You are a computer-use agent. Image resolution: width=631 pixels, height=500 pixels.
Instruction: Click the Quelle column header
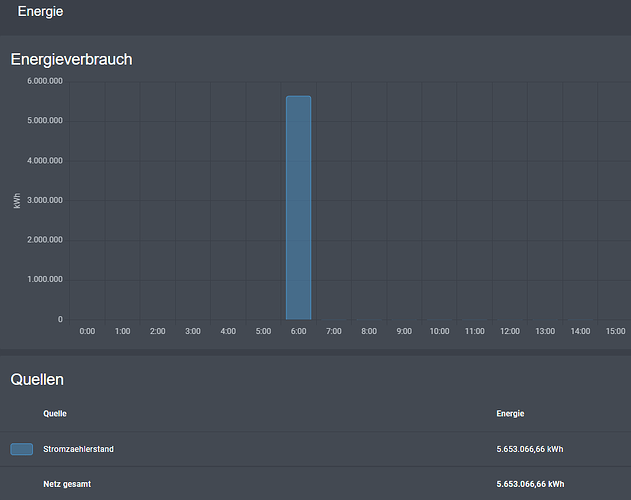[x=55, y=413]
